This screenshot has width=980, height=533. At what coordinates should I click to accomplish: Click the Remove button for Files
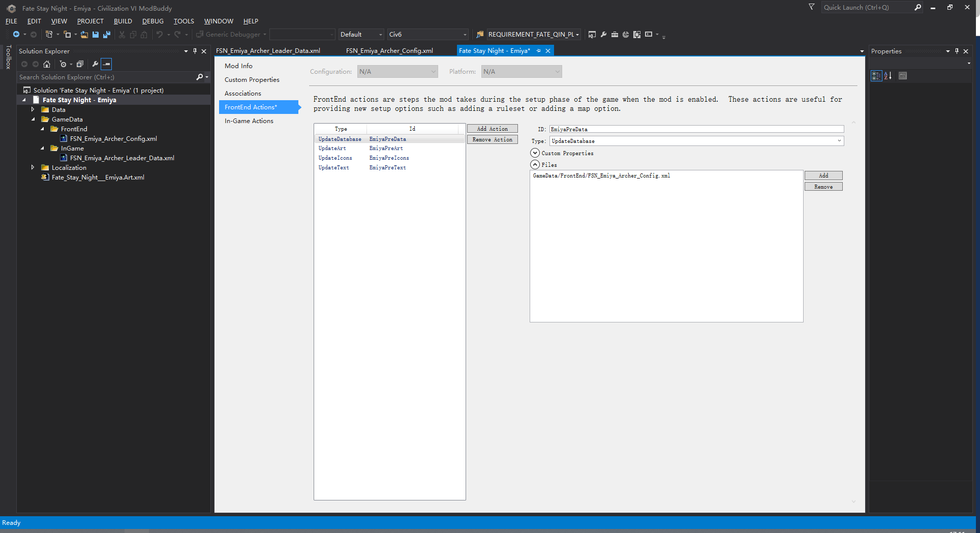pyautogui.click(x=823, y=187)
